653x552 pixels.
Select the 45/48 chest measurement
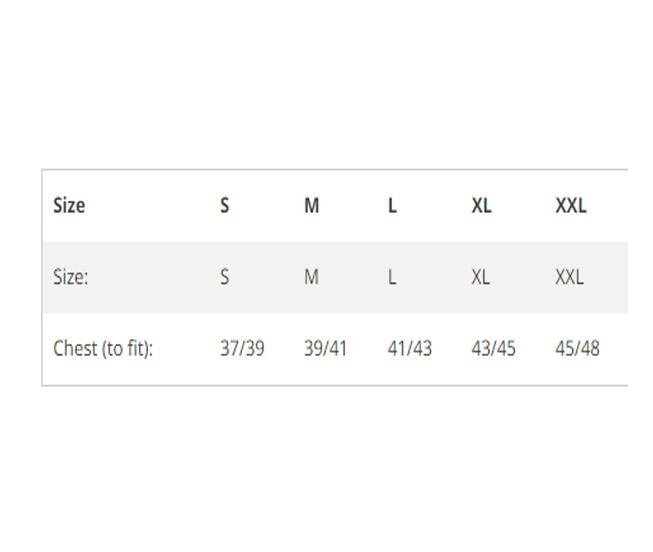point(578,348)
